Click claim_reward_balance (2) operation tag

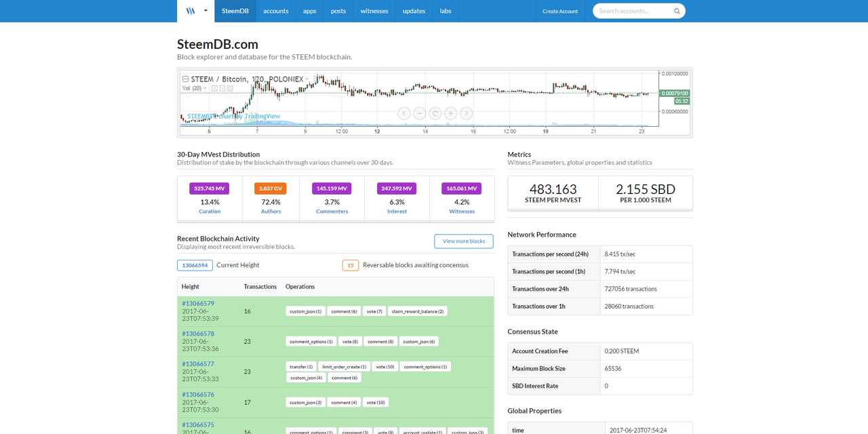(x=418, y=311)
